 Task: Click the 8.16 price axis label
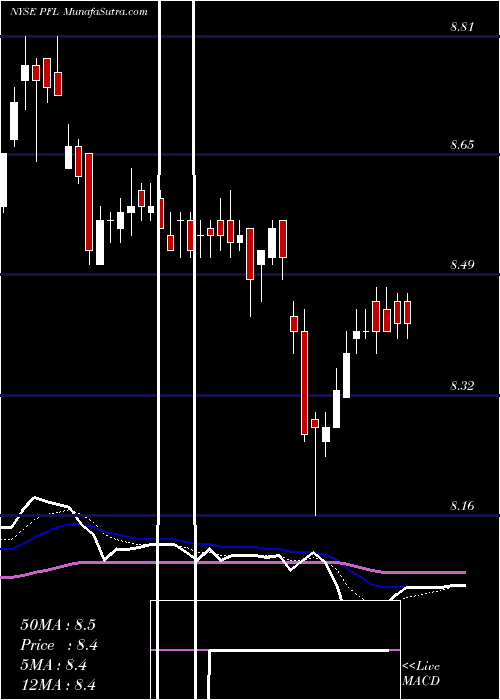462,506
